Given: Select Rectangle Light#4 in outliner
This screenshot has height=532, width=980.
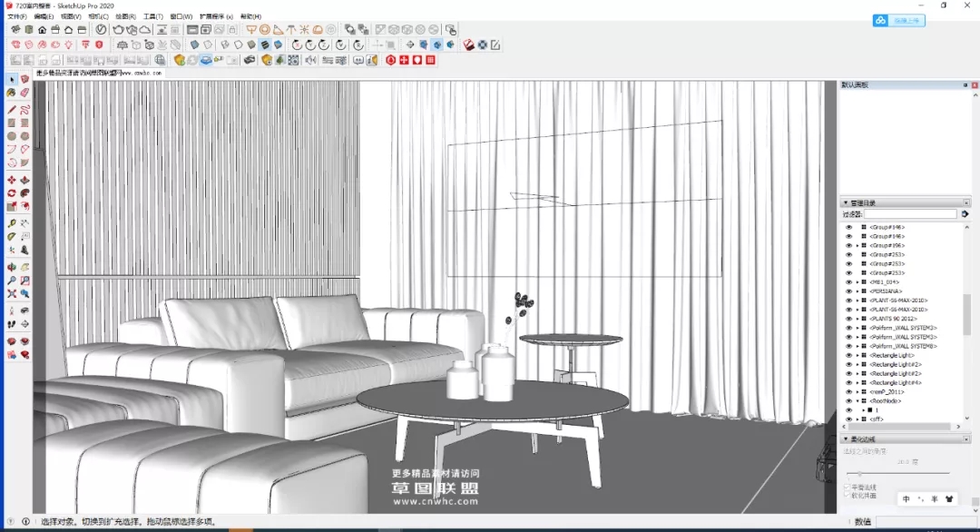Looking at the screenshot, I should (x=896, y=383).
